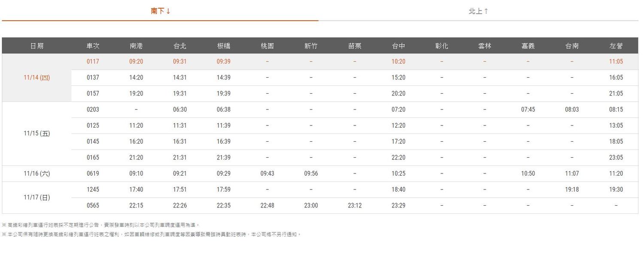
Task: Click the 左營 station column header
Action: 615,46
